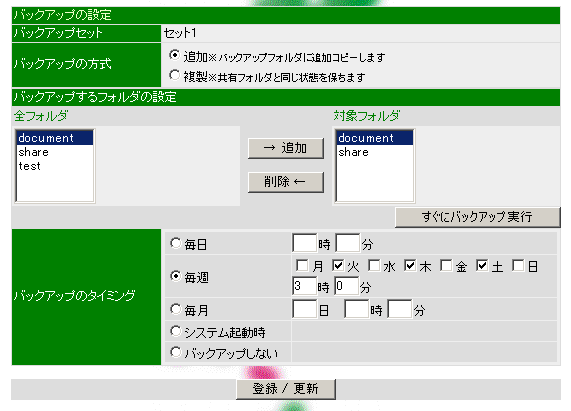
Task: Choose the 毎日 timing radio
Action: pos(176,243)
